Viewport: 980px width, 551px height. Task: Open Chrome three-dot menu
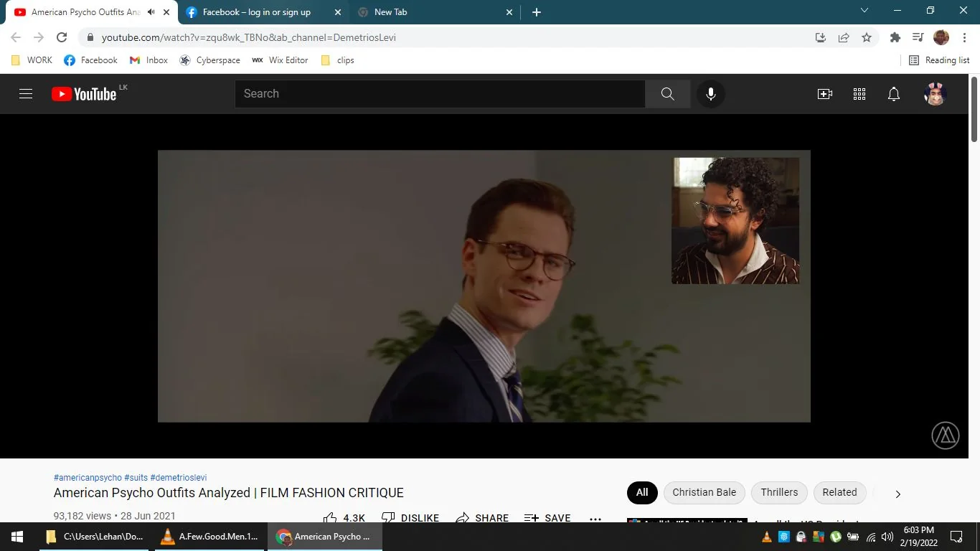964,37
